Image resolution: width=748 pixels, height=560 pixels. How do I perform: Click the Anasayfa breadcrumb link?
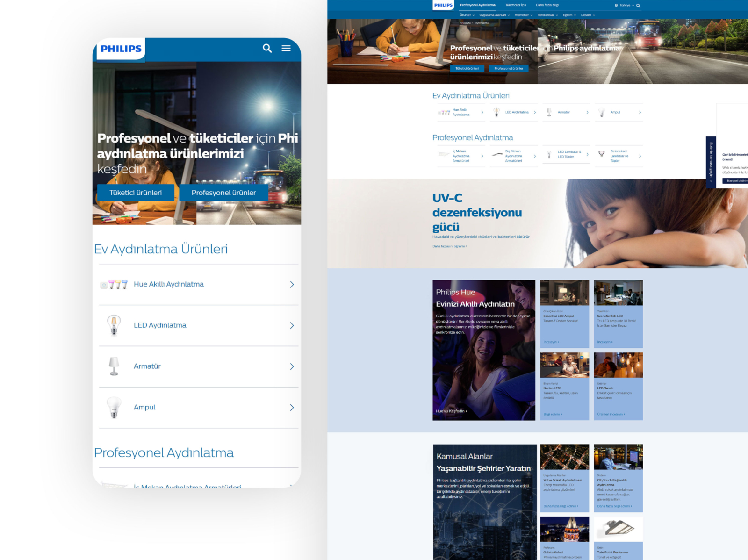465,22
